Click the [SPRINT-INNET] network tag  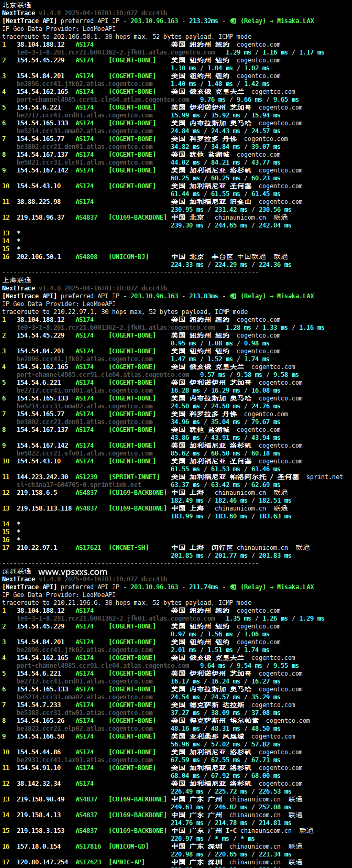[x=134, y=477]
